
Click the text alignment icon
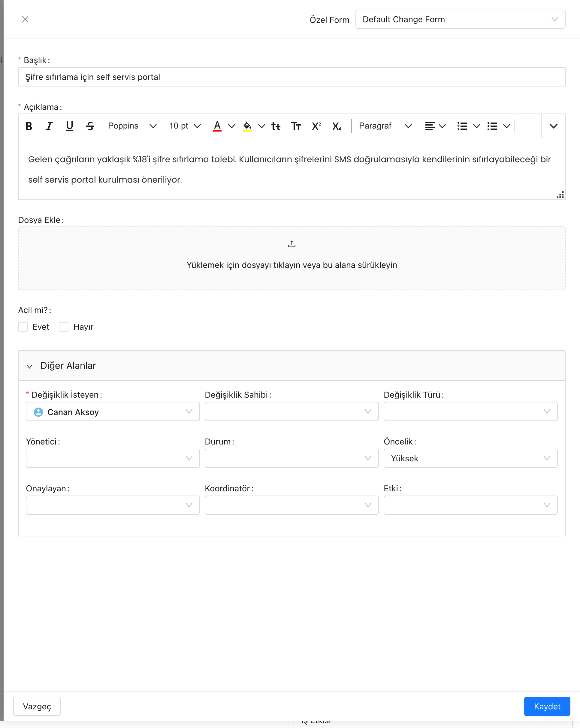point(430,126)
